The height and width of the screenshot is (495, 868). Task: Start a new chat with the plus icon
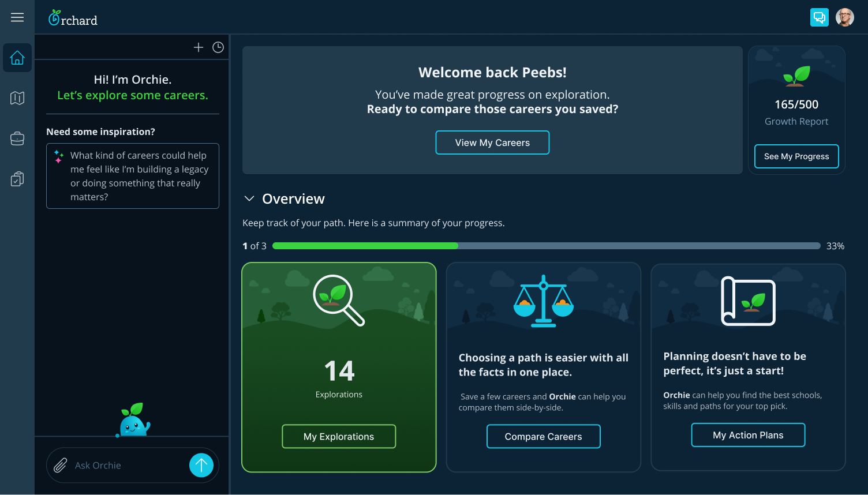(199, 47)
